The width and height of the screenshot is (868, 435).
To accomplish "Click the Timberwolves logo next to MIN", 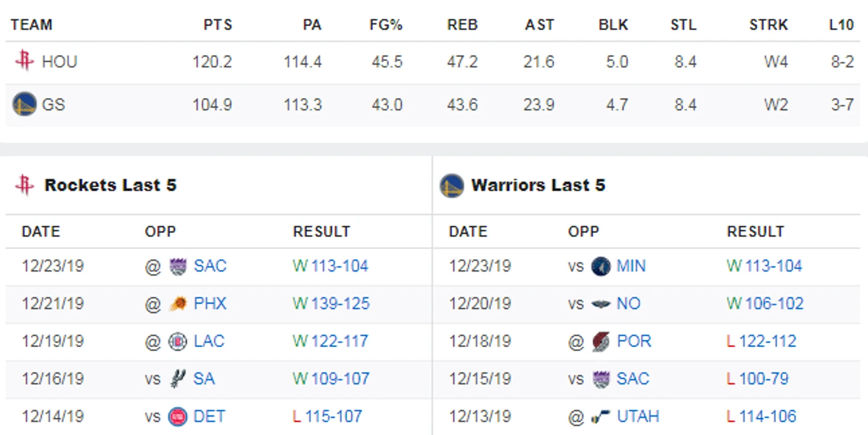I will pos(601,266).
